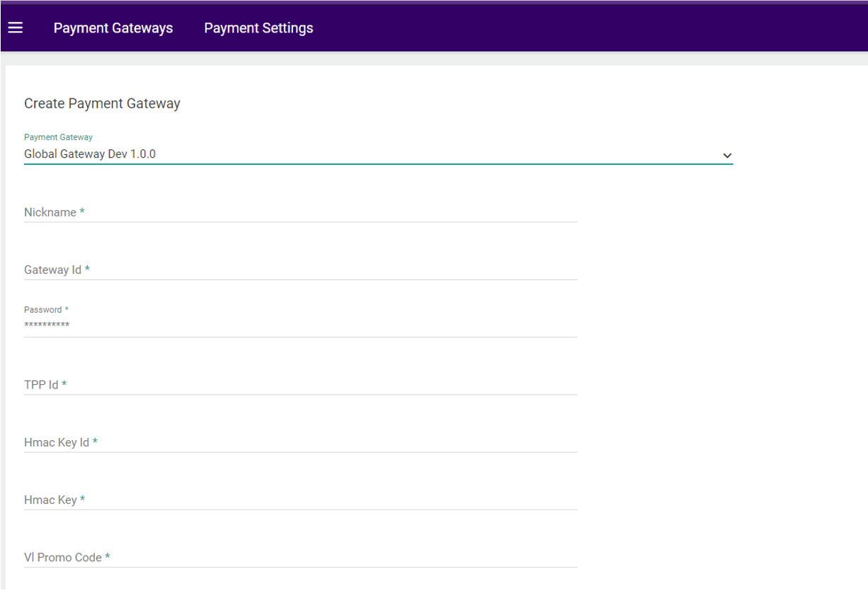
Task: Select the Hmac Key Id field
Action: point(283,444)
